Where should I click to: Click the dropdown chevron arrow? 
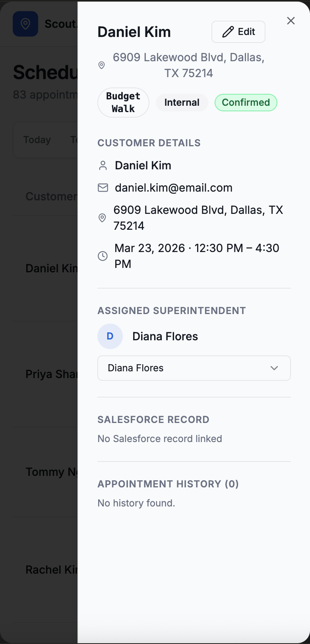point(274,368)
